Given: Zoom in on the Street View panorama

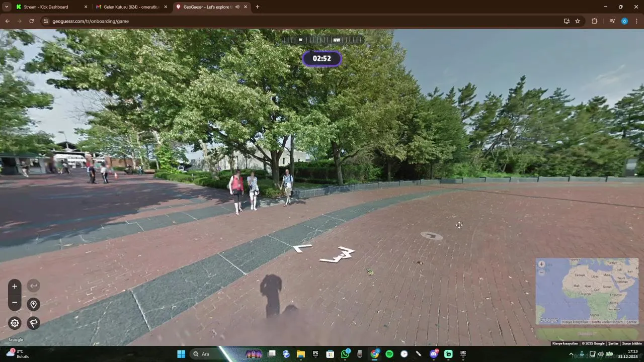Looking at the screenshot, I should pos(15,286).
